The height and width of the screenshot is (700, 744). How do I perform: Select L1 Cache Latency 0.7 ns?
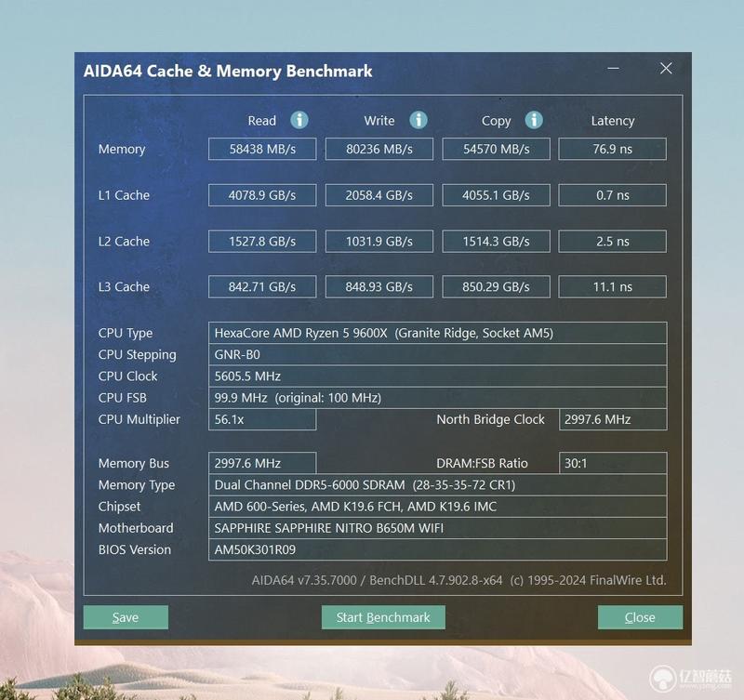(x=613, y=195)
